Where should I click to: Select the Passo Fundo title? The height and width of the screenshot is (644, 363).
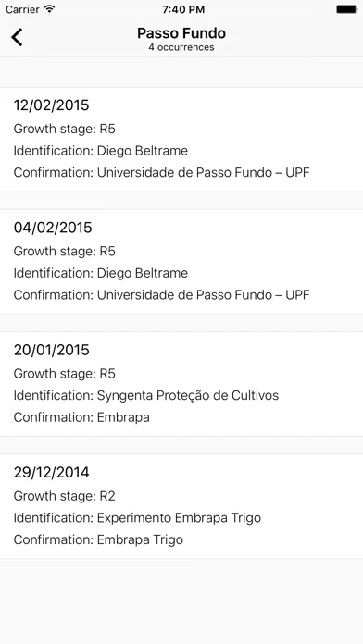point(181,33)
